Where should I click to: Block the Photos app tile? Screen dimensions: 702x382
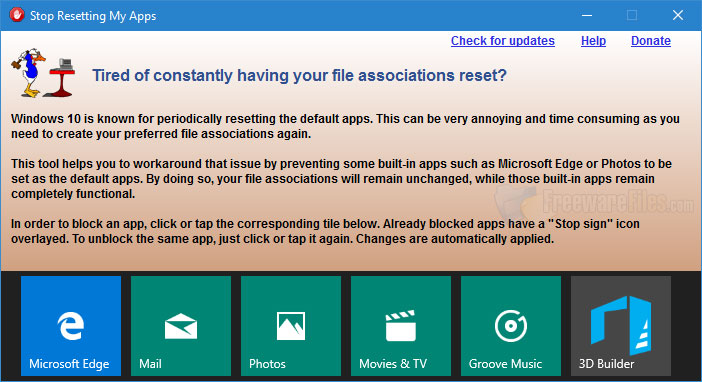coord(291,326)
